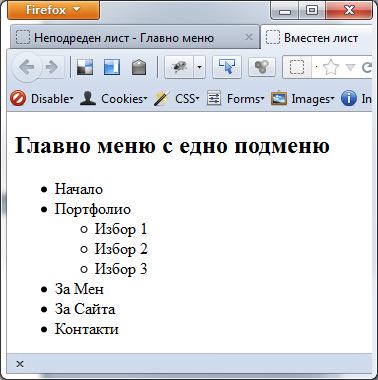Open the Disable menu in the Web Developer toolbar
Image resolution: width=378 pixels, height=380 pixels.
click(x=42, y=99)
